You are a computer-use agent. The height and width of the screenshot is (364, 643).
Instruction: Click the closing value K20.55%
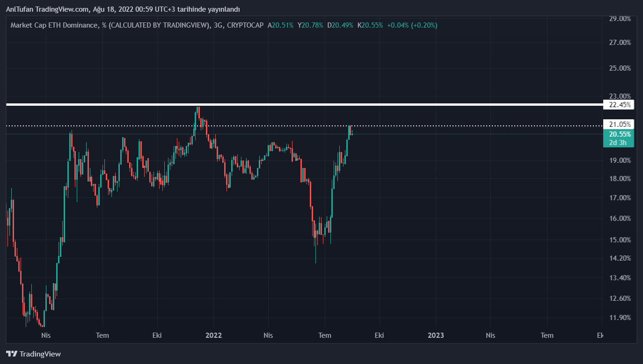[370, 25]
